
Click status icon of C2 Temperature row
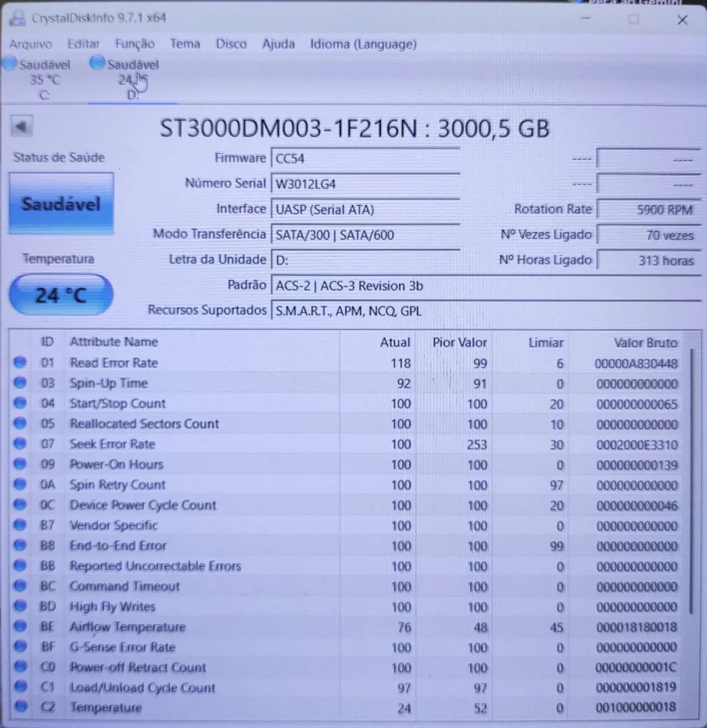pos(21,706)
